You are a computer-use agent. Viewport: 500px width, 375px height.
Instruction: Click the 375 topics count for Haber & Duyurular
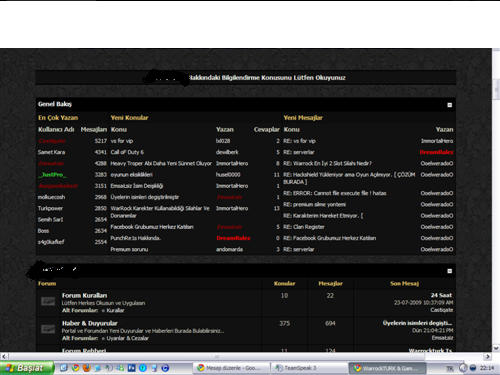click(x=284, y=323)
